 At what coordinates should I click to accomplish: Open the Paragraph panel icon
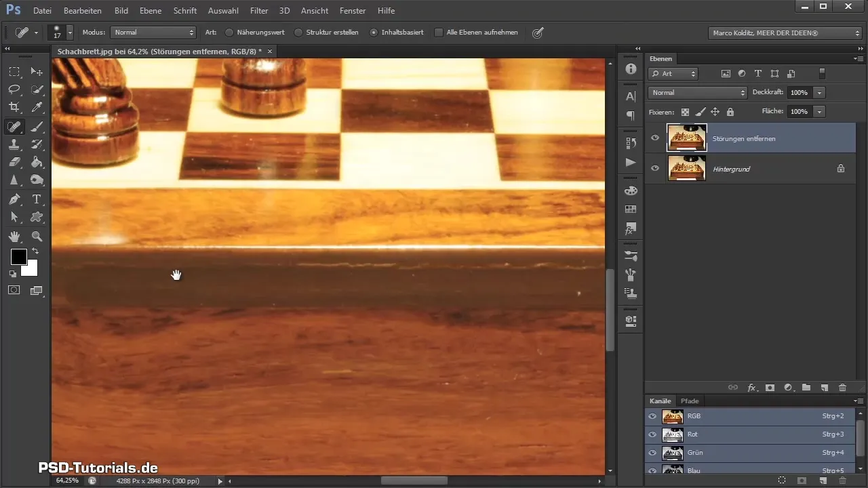631,115
